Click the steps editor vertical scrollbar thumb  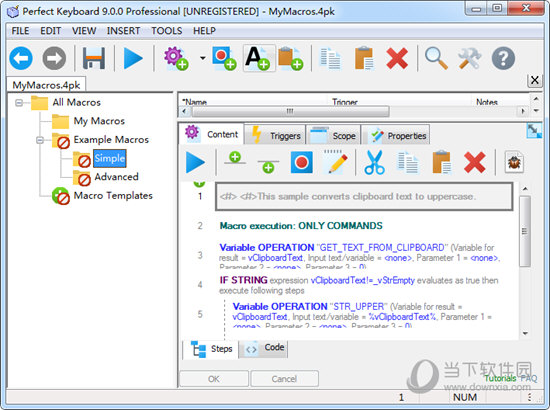pos(525,231)
